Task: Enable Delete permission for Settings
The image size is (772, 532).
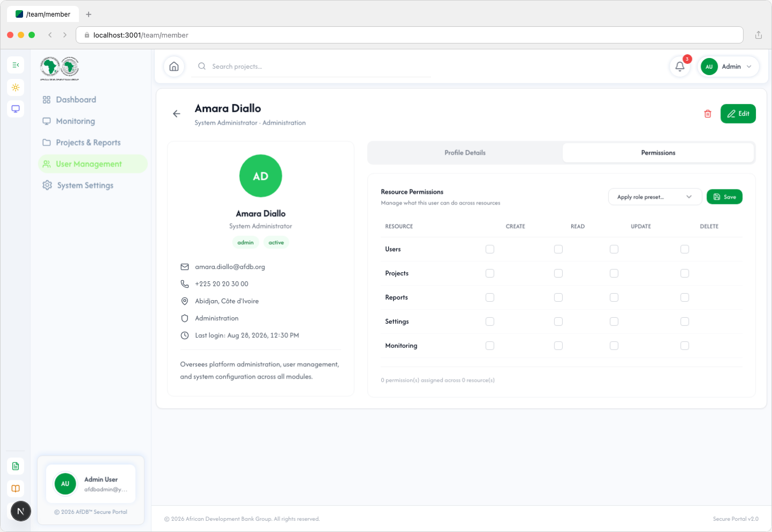Action: (x=684, y=322)
